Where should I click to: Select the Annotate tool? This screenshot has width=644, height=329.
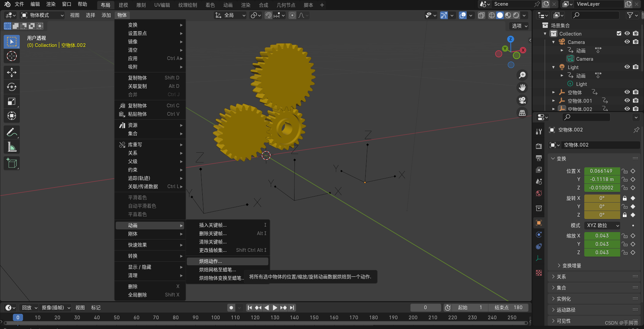12,132
